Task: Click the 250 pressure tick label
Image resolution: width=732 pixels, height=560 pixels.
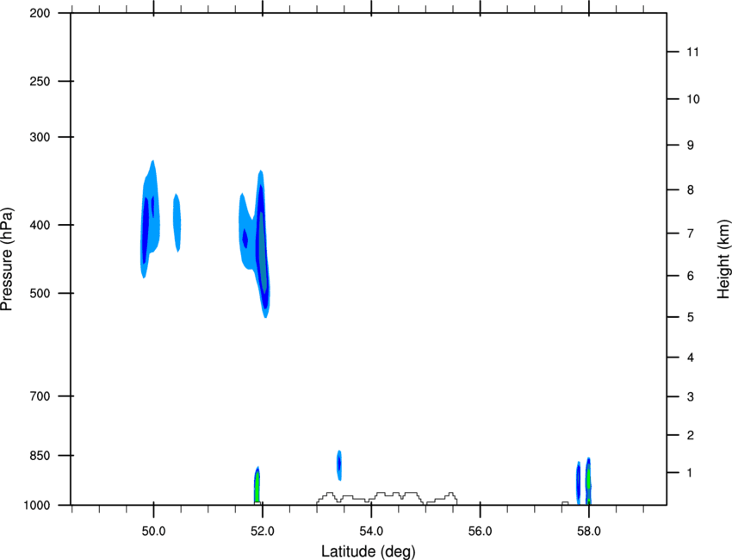Action: (x=40, y=81)
